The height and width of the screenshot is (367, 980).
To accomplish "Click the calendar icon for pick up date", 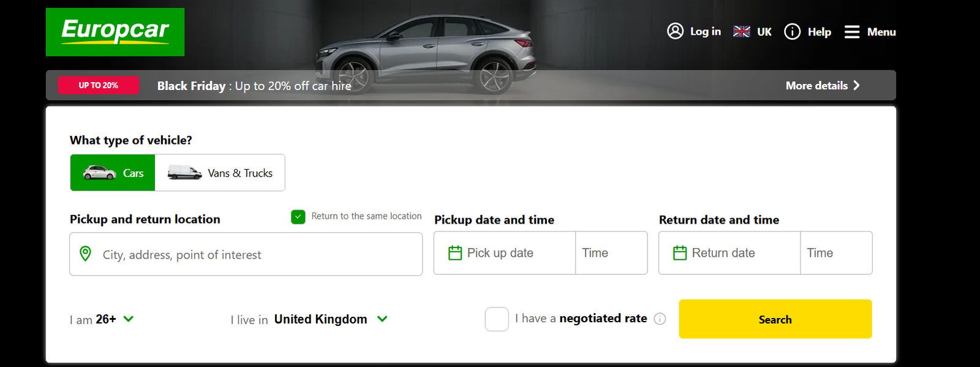I will pyautogui.click(x=456, y=252).
